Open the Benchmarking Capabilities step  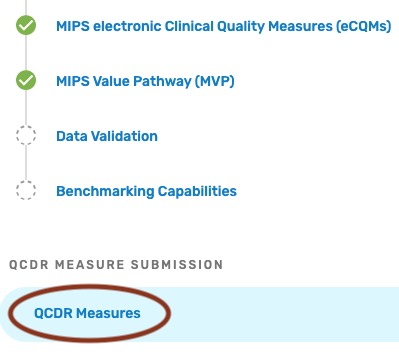146,191
